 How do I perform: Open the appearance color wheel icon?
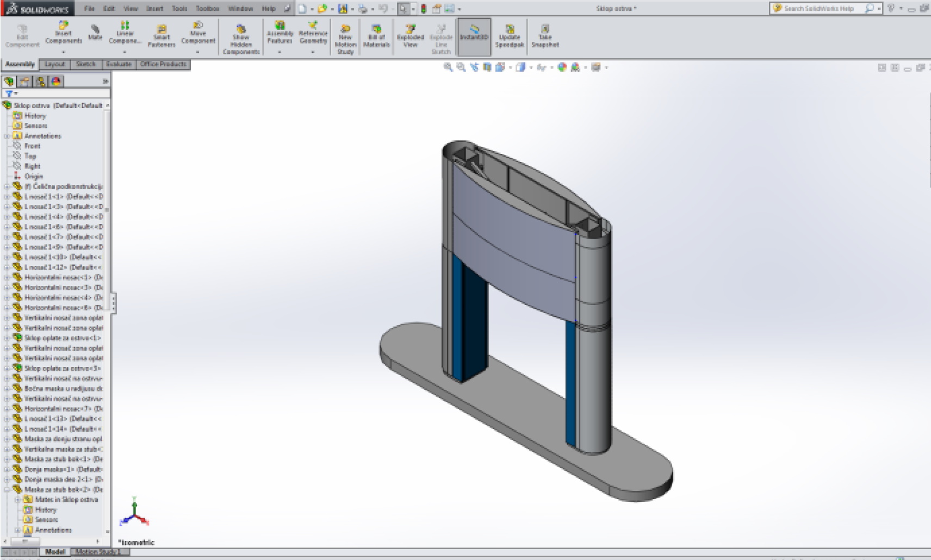click(562, 67)
